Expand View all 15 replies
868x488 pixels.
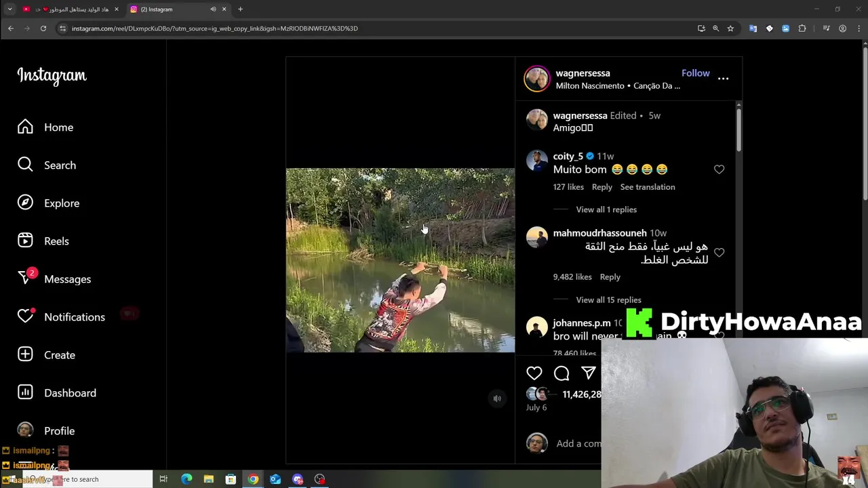point(608,300)
